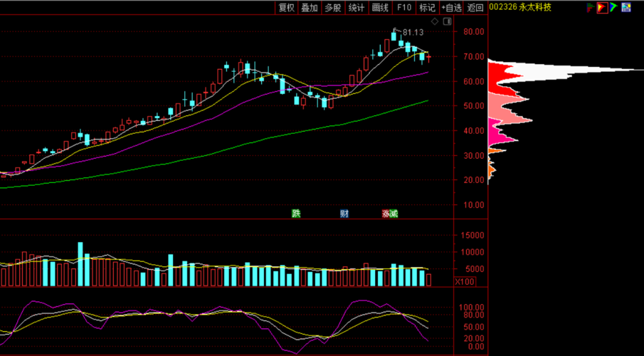Select the red-yellow flame chip icon

point(602,7)
